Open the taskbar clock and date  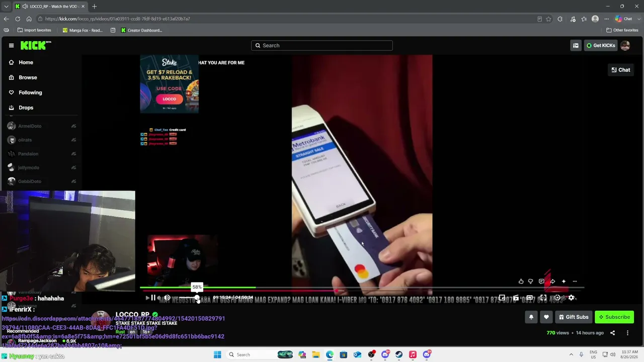tap(629, 354)
